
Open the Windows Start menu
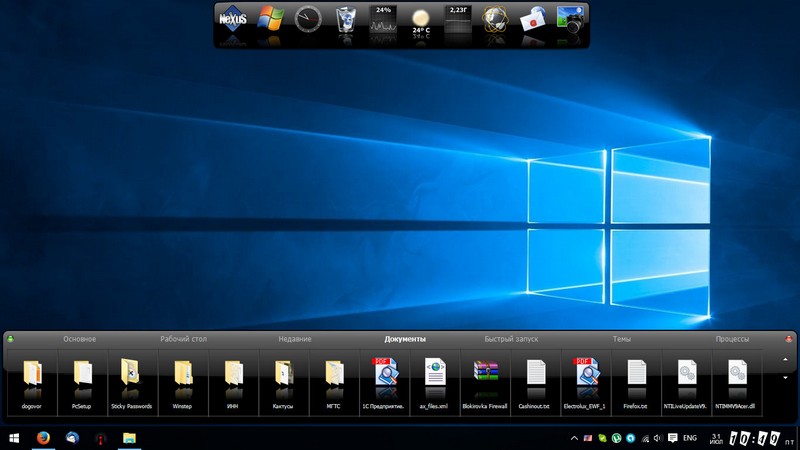tap(14, 438)
